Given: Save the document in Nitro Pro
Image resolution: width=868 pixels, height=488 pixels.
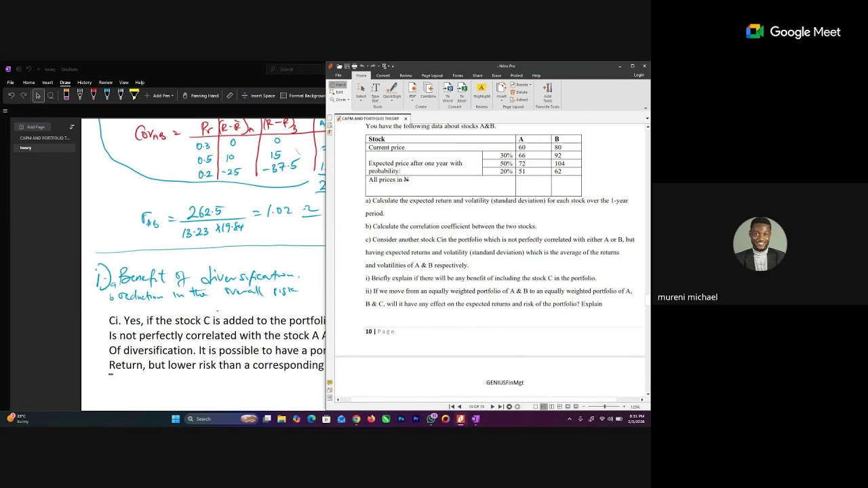Looking at the screenshot, I should tap(347, 66).
